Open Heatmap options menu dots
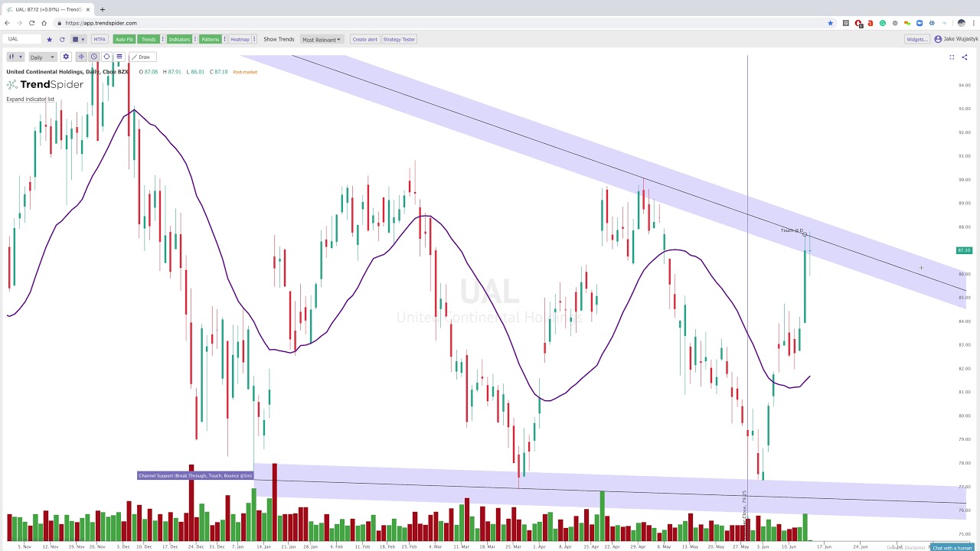 click(254, 39)
